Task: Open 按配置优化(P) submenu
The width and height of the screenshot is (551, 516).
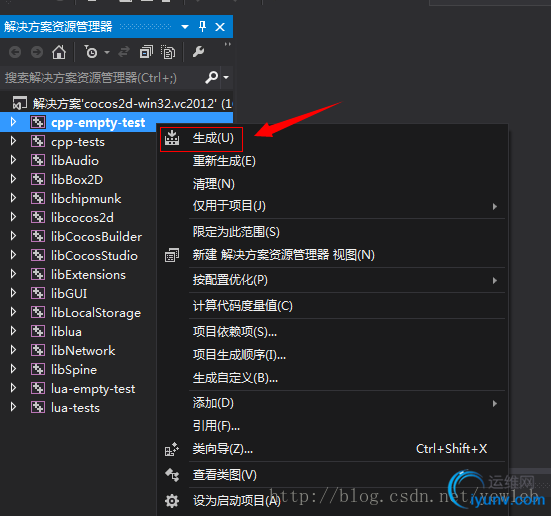Action: pyautogui.click(x=332, y=280)
